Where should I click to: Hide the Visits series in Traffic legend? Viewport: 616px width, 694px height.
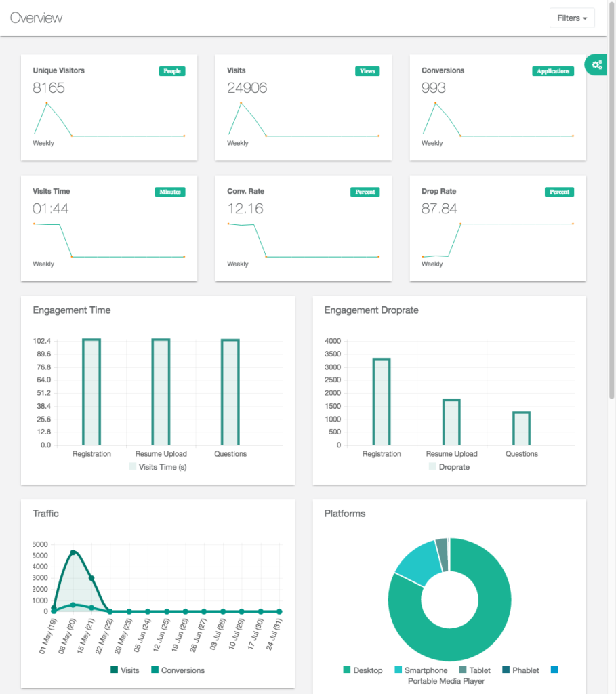click(124, 670)
